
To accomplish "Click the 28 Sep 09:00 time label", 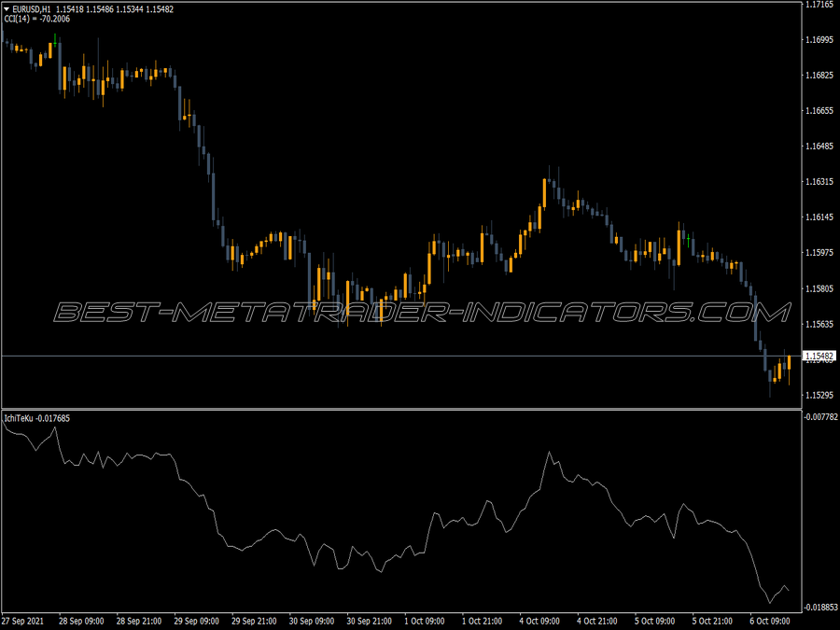I will [x=81, y=622].
